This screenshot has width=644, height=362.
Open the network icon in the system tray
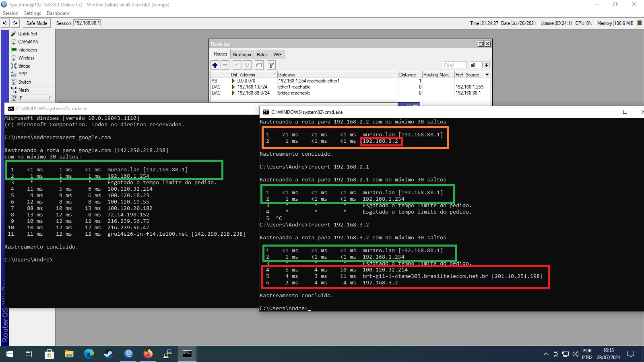coord(566,354)
